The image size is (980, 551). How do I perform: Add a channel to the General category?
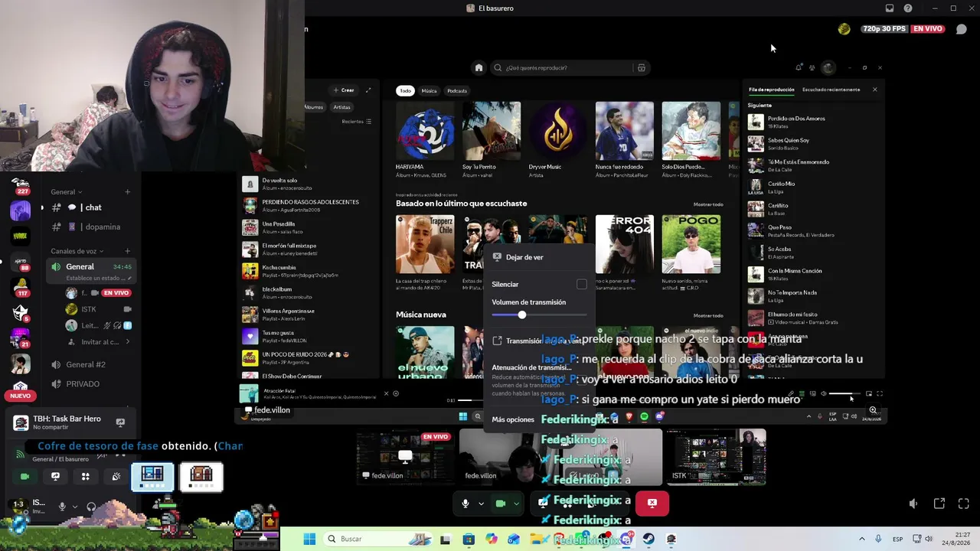(x=127, y=192)
